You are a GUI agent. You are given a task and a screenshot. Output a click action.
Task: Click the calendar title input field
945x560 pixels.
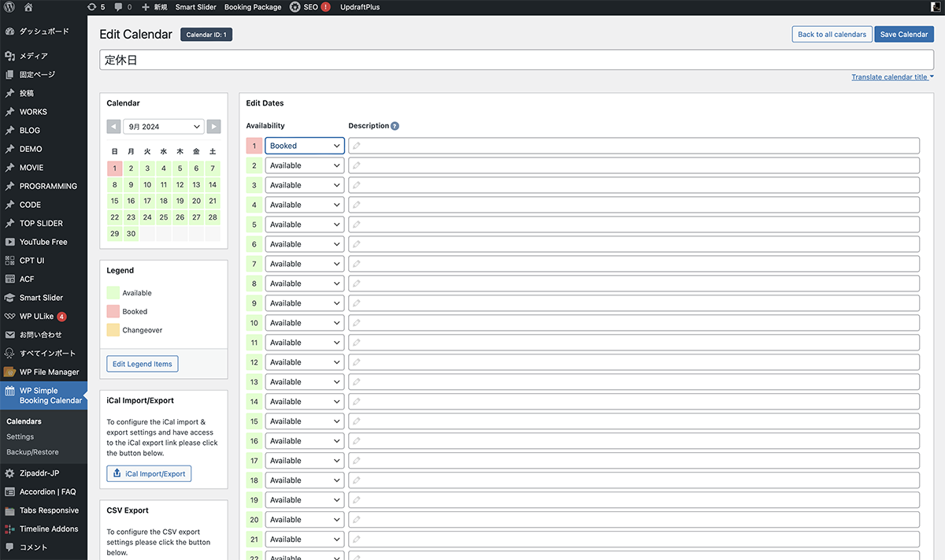[x=517, y=60]
